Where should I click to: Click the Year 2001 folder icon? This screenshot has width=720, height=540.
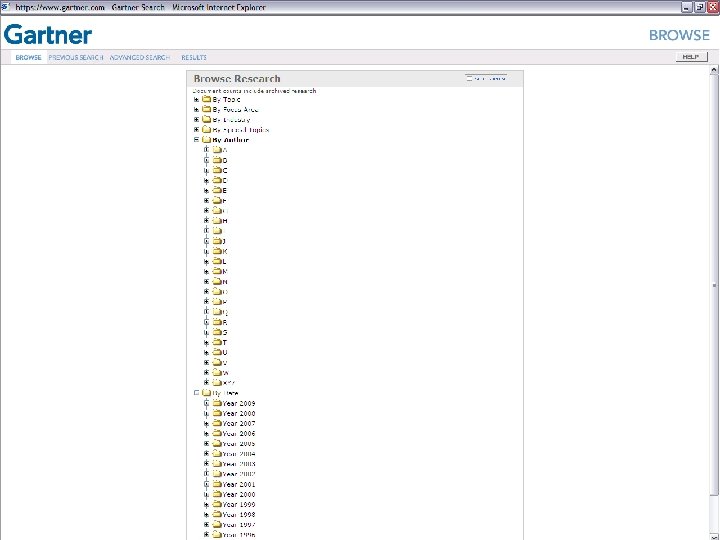pos(217,484)
